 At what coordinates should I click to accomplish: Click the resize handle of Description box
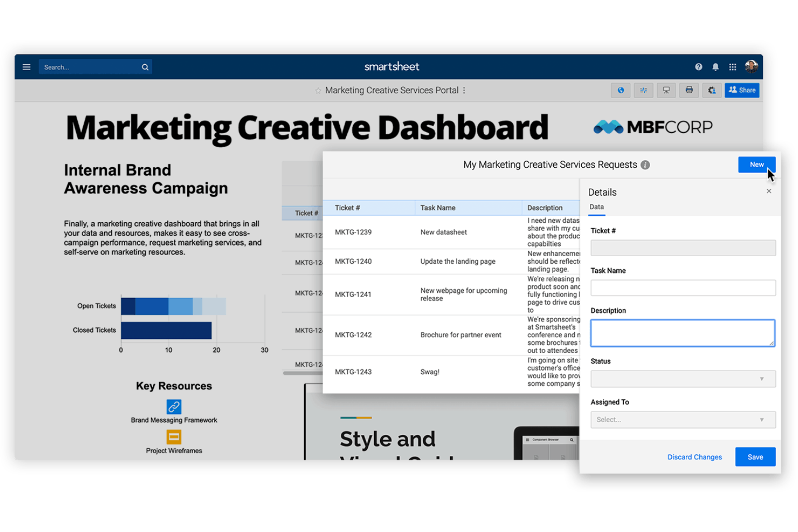pos(772,343)
